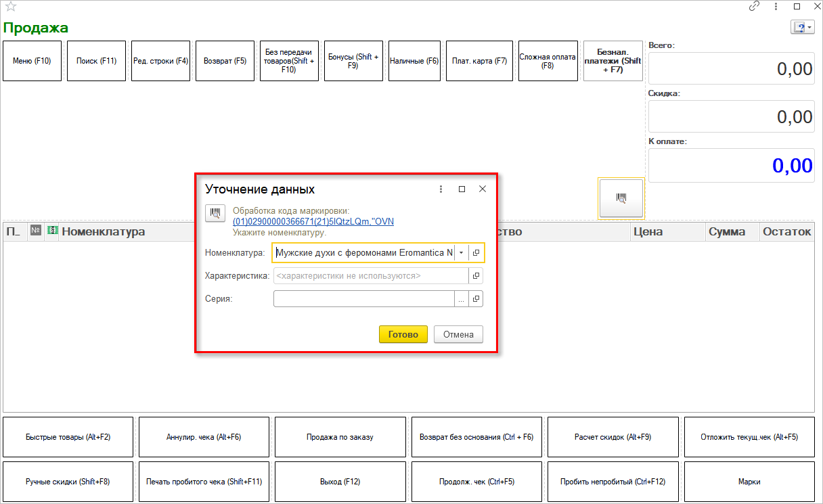
Task: Open the help question-mark dropdown
Action: (x=802, y=27)
